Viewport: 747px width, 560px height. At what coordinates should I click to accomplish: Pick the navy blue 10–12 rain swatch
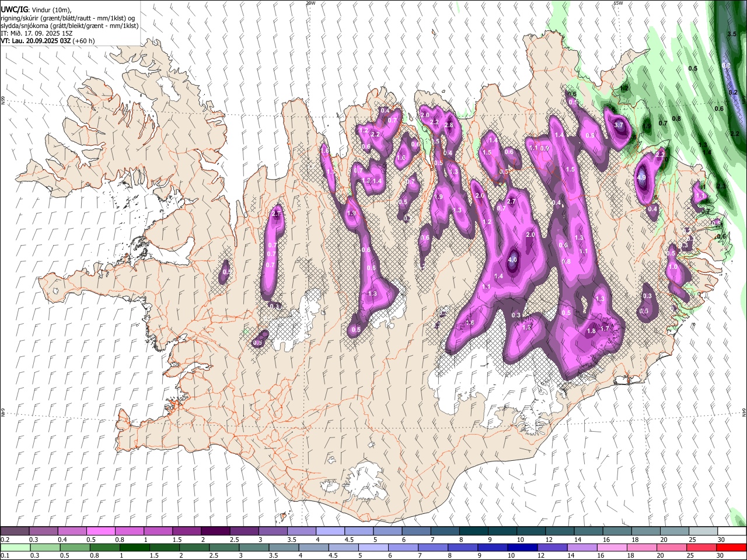point(523,548)
